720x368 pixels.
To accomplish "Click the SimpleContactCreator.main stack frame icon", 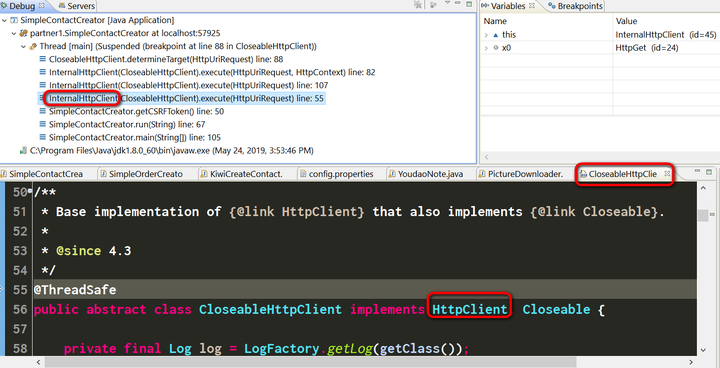I will [43, 137].
